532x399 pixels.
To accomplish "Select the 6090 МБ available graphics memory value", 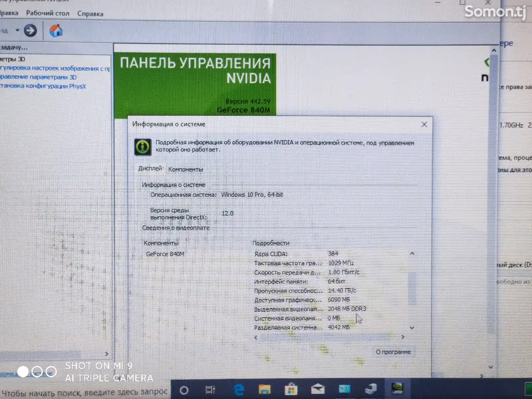I will tap(338, 300).
